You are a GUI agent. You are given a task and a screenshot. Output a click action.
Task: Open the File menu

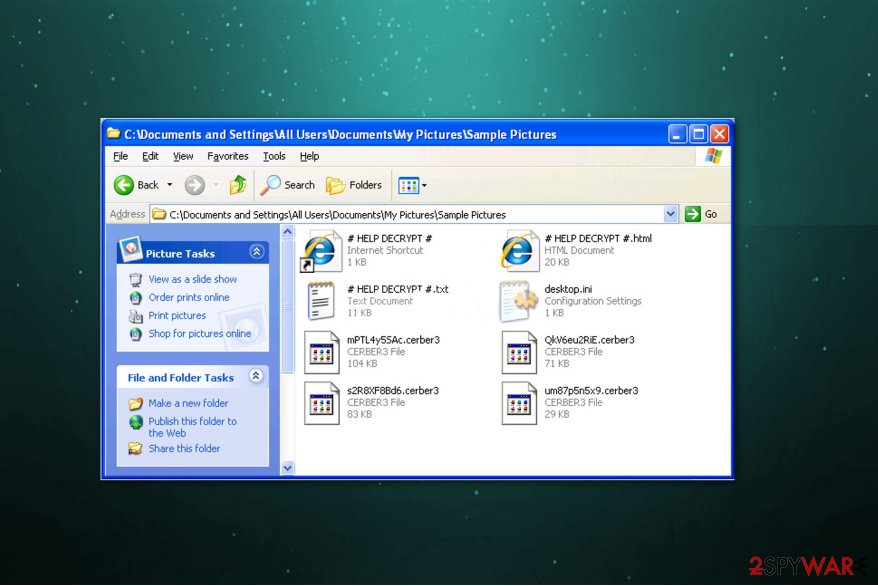pos(120,156)
